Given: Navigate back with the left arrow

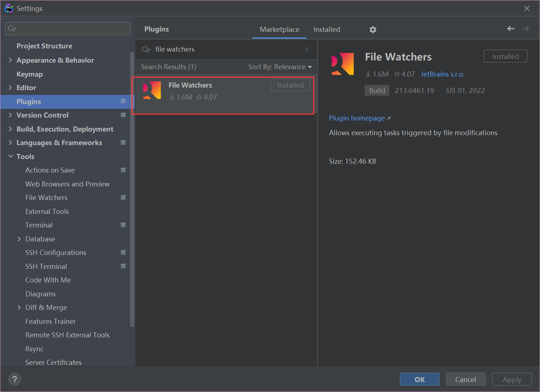Looking at the screenshot, I should (x=511, y=29).
